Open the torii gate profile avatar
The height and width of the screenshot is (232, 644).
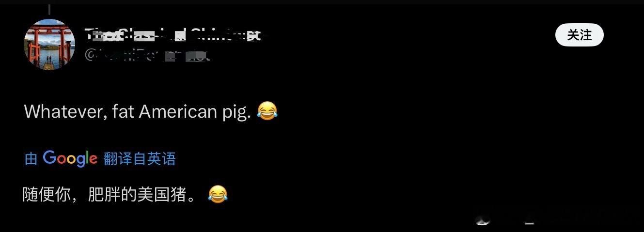tap(49, 45)
